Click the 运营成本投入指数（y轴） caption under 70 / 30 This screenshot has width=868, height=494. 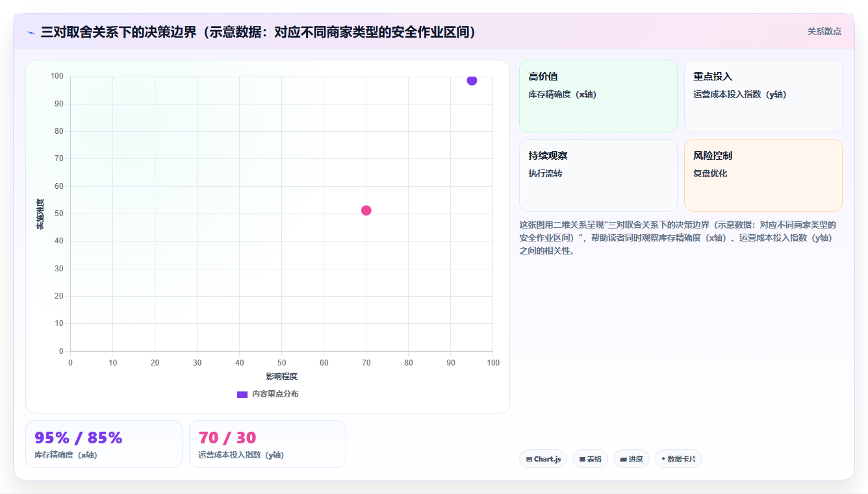point(241,455)
